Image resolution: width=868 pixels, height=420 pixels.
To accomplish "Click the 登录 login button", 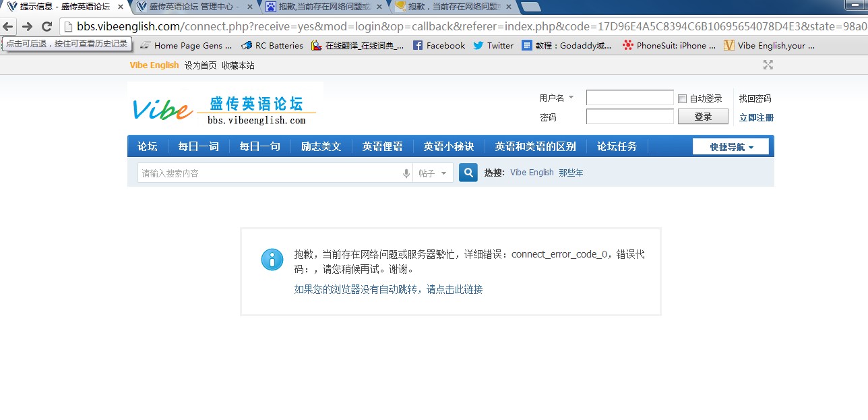I will pos(702,117).
